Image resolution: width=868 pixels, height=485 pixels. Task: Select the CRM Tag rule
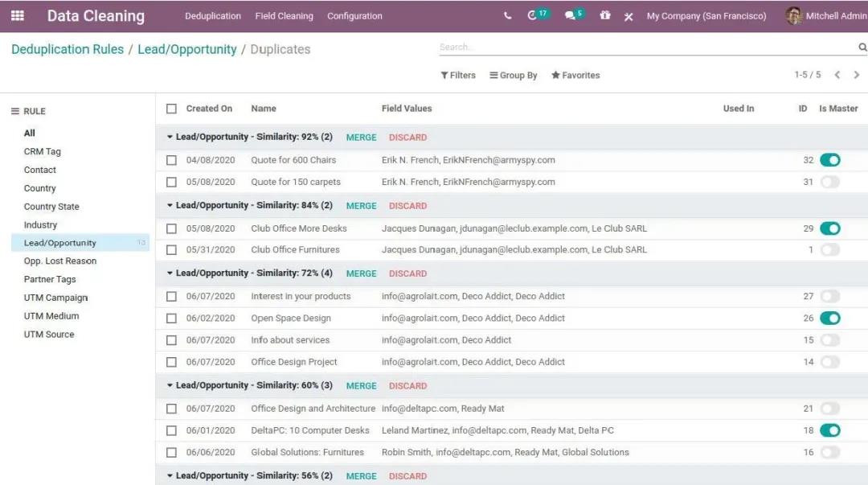tap(42, 151)
